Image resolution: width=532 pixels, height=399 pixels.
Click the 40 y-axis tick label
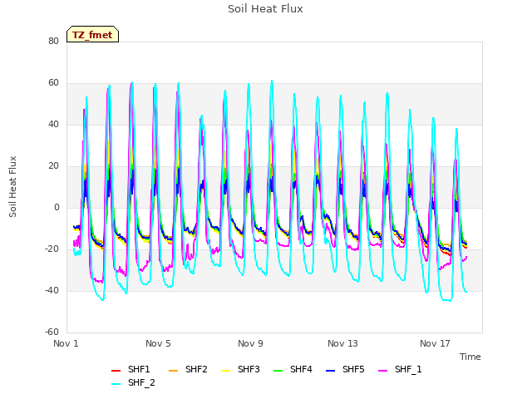tap(53, 124)
